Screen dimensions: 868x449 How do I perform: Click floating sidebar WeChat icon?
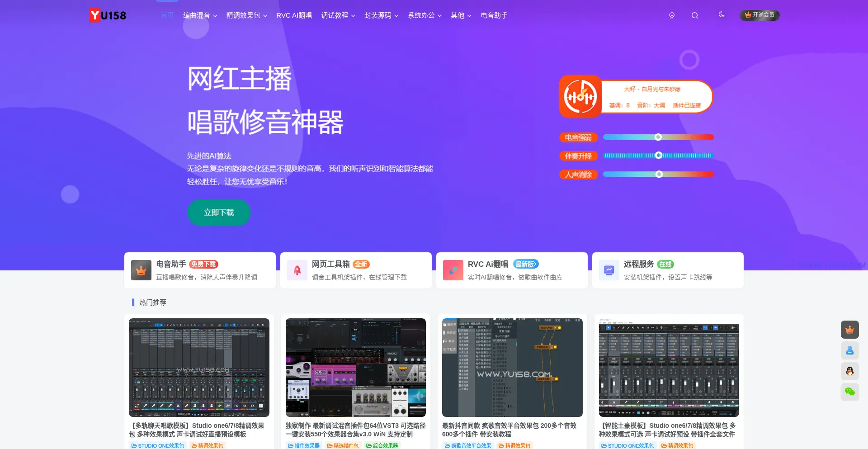coord(850,392)
